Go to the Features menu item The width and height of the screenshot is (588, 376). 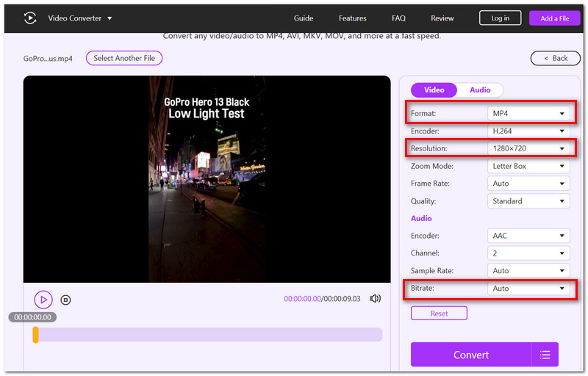click(x=353, y=18)
